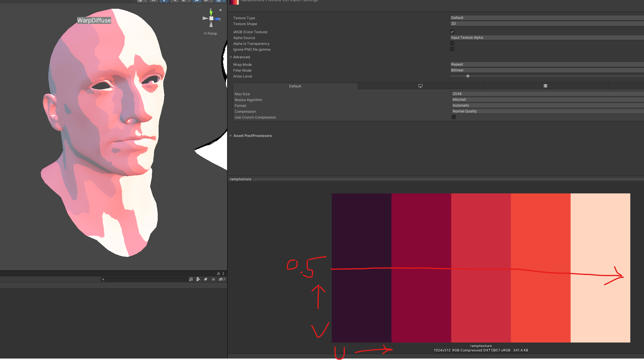Screen dimensions: 644x360
Task: Open the project panel three-dot menu
Action: point(223,273)
